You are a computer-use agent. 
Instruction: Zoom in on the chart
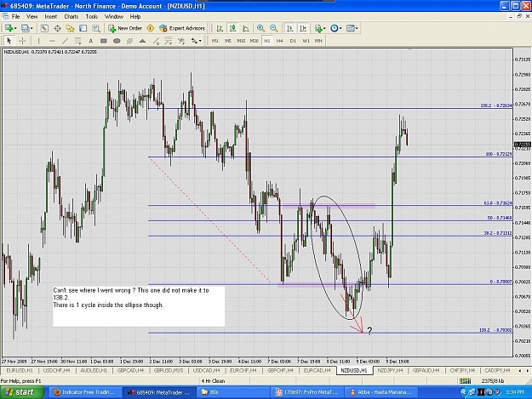pos(260,28)
